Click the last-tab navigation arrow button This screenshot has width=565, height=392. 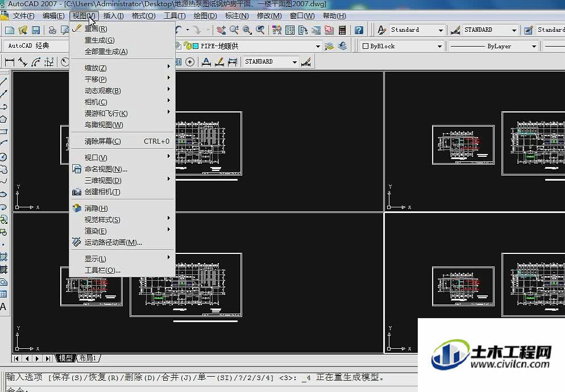(48, 358)
